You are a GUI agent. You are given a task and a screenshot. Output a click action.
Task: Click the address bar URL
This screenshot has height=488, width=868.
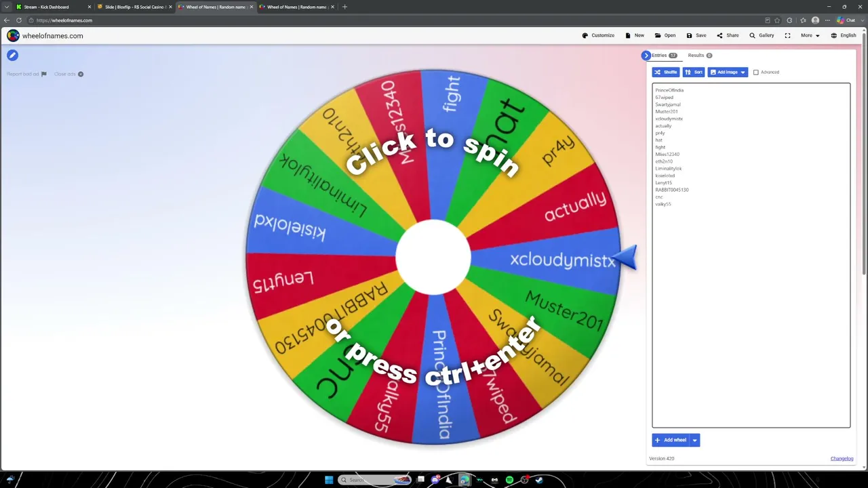coord(64,20)
